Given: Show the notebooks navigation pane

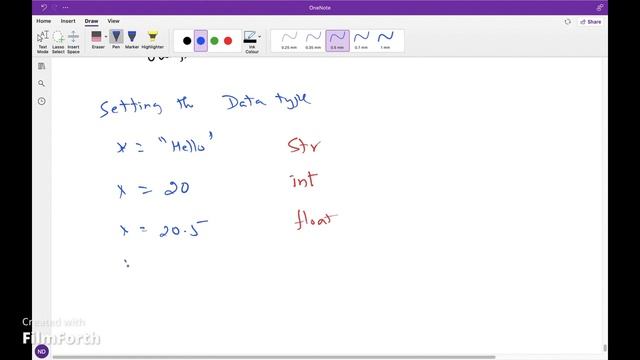Looking at the screenshot, I should [x=42, y=66].
